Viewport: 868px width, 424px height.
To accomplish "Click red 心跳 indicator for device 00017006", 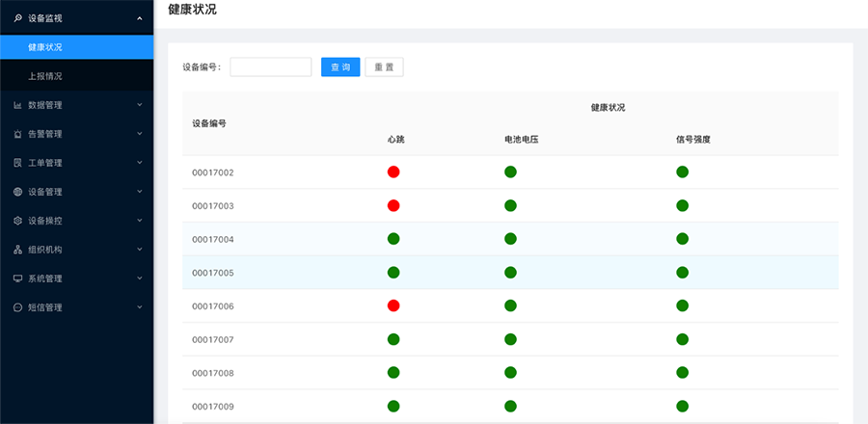I will coord(393,305).
